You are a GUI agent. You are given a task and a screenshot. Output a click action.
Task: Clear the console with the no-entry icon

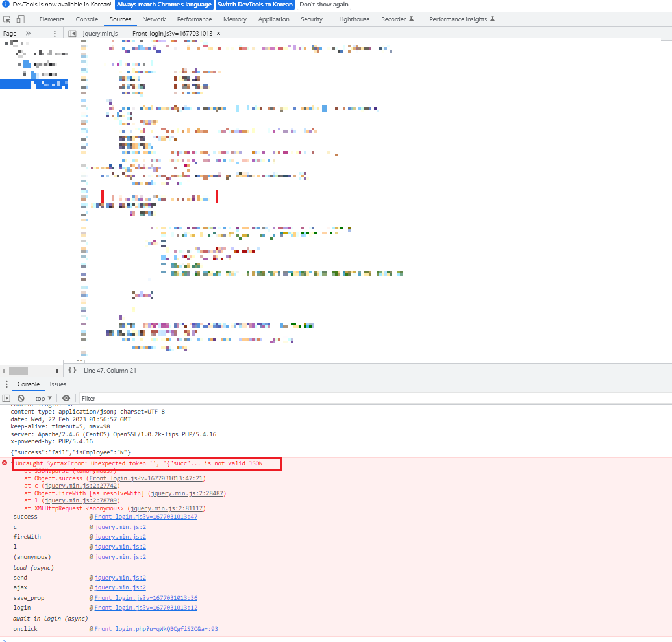[x=20, y=398]
